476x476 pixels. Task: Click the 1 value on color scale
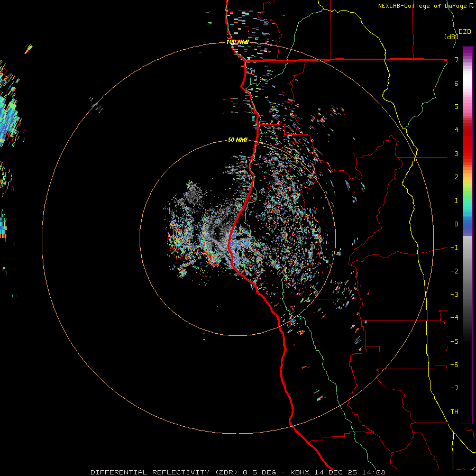coord(456,200)
